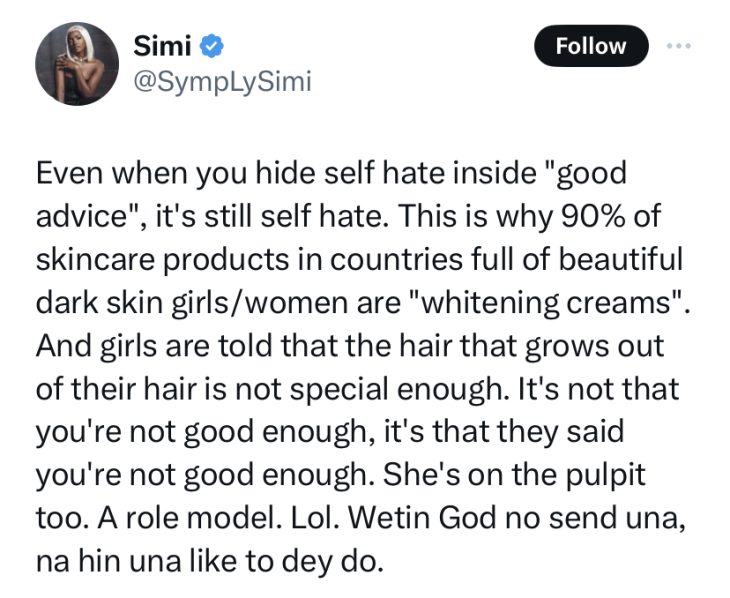Click the blue verified badge

click(213, 44)
